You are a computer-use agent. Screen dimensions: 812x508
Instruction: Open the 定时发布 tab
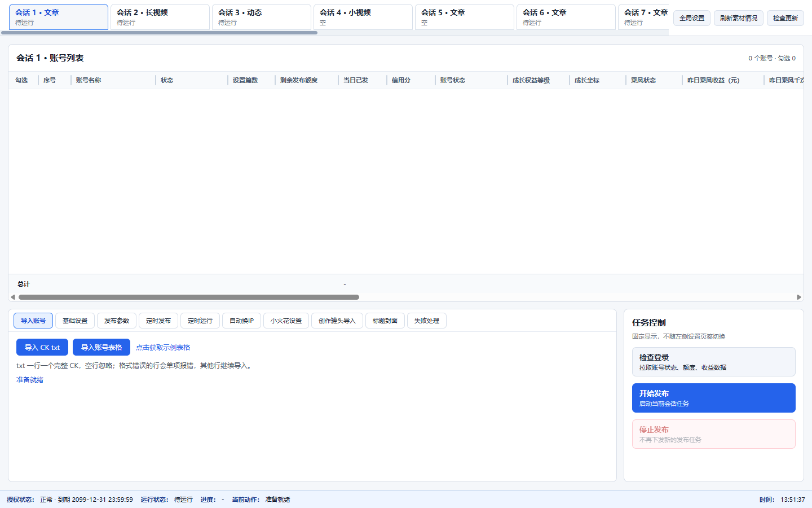point(158,321)
